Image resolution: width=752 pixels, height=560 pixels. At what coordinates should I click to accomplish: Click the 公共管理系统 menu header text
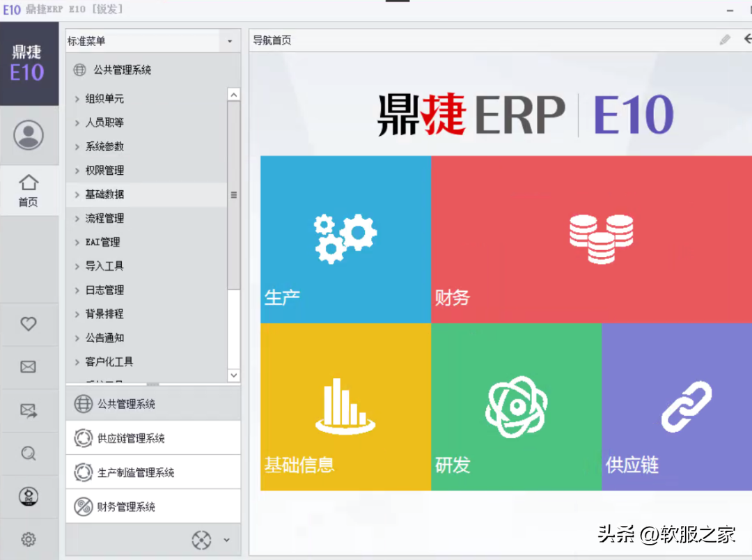123,70
